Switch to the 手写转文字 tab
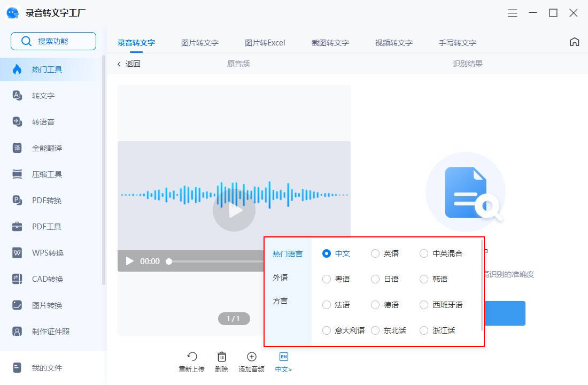Viewport: 588px width, 385px height. [x=458, y=43]
